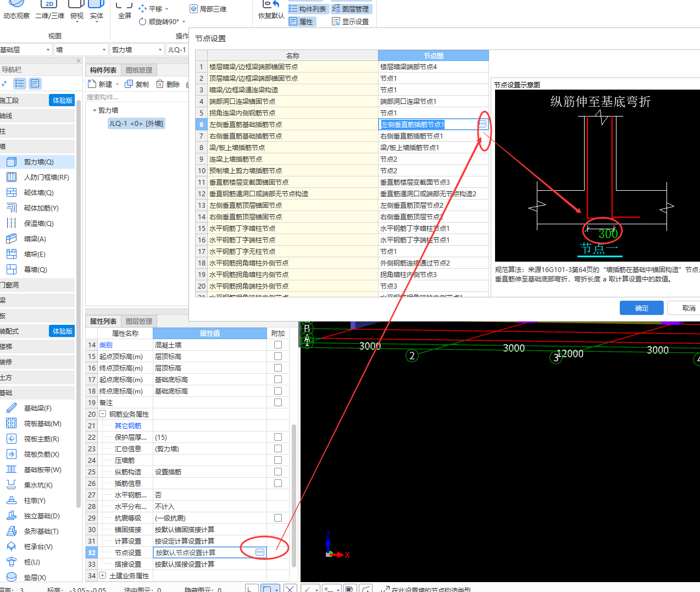Open 平移 pan dropdown arrow

166,9
